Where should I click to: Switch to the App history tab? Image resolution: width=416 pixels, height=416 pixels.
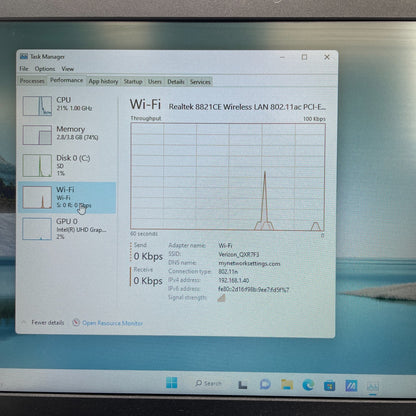pos(103,81)
